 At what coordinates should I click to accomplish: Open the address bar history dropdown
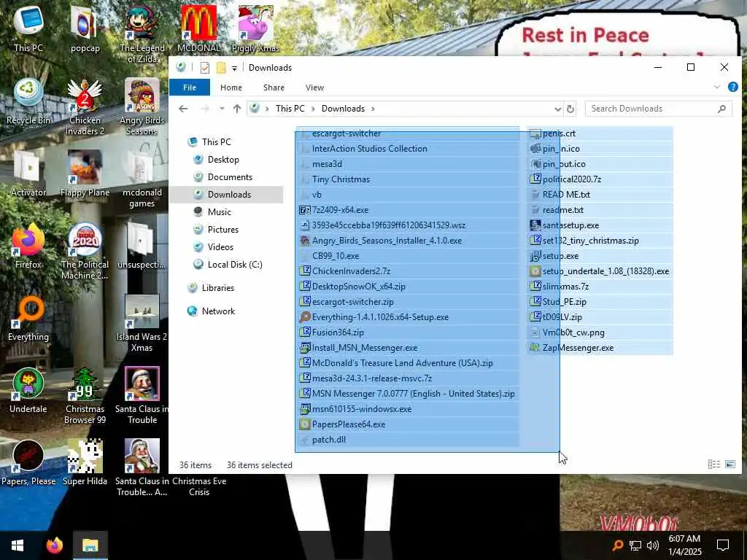point(558,109)
